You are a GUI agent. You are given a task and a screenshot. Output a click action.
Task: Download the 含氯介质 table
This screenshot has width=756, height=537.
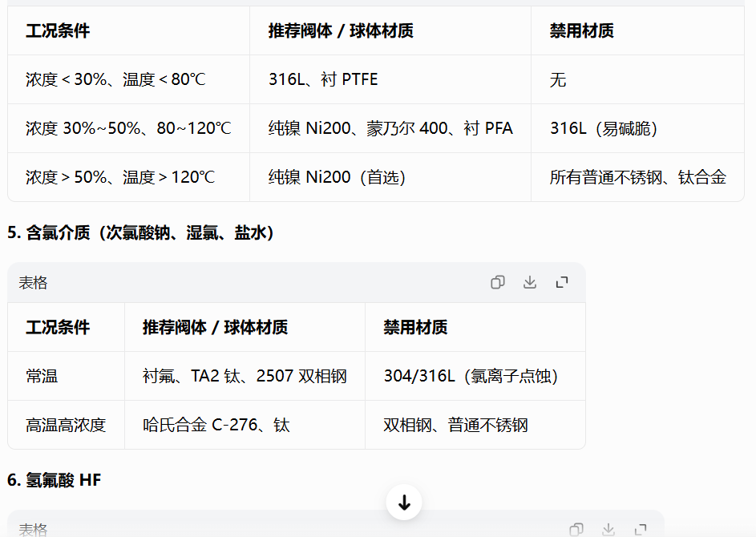tap(530, 282)
